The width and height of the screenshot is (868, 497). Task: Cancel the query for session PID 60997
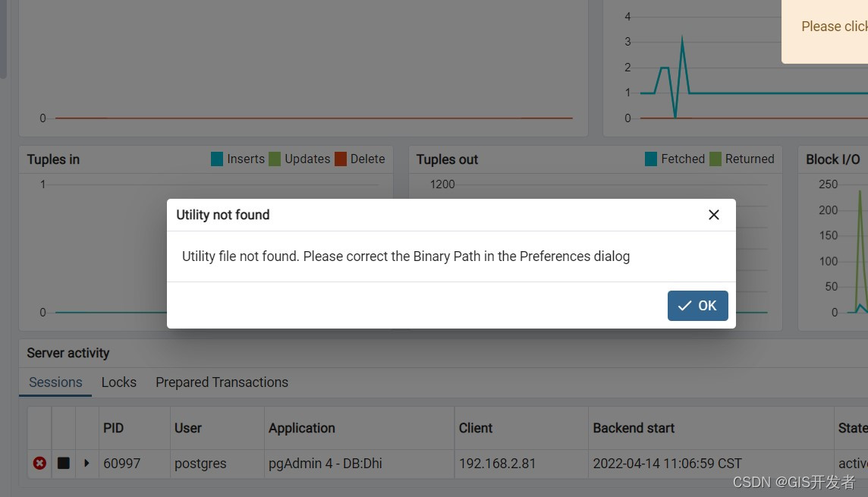(39, 463)
